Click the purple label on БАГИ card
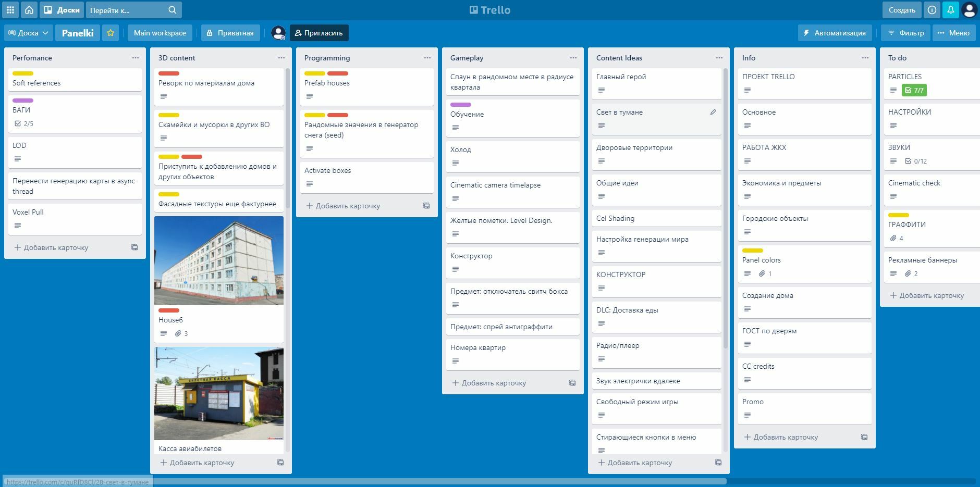 click(23, 101)
